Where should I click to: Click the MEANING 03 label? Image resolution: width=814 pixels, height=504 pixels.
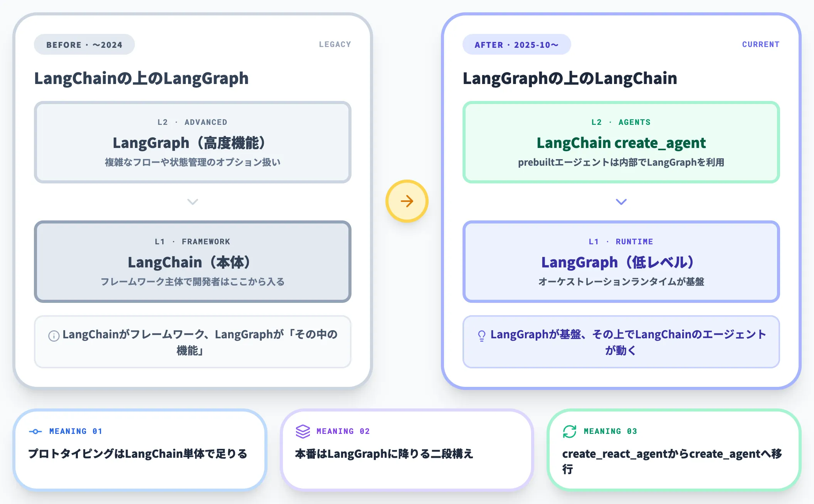point(610,431)
